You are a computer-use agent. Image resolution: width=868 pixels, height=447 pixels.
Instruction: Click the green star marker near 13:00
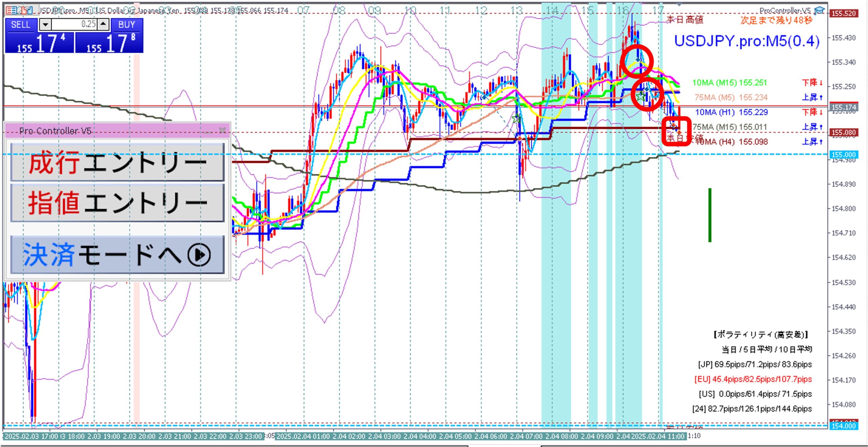point(516,119)
